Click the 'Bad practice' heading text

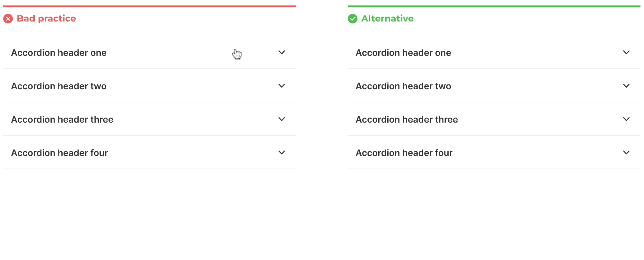[x=46, y=19]
